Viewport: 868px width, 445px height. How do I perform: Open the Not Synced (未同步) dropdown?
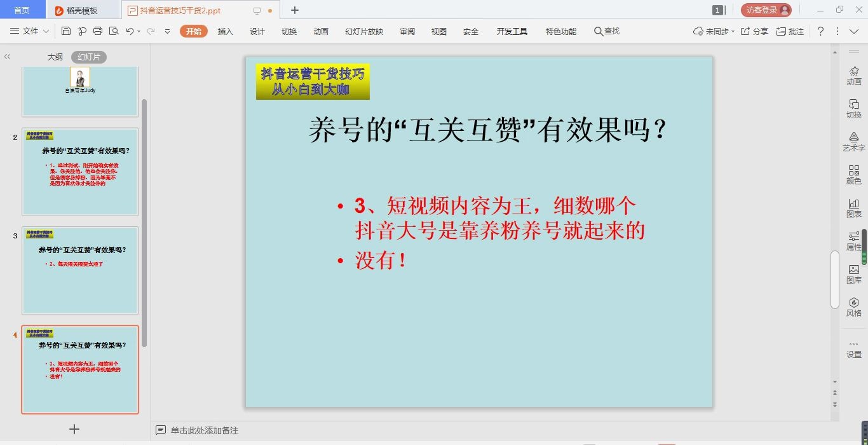[x=733, y=31]
